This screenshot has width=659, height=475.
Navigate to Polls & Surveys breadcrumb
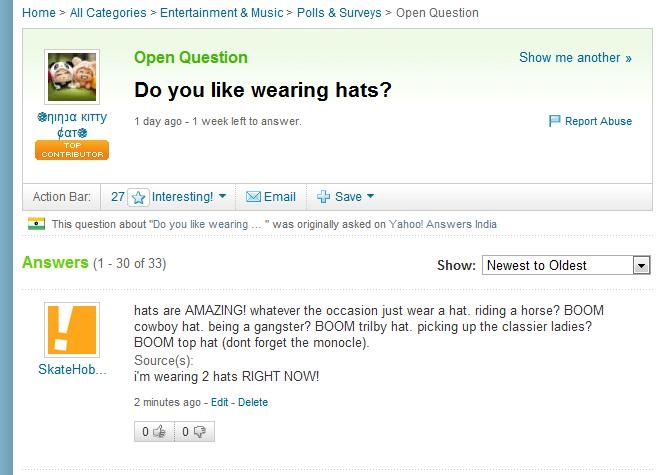click(x=339, y=13)
